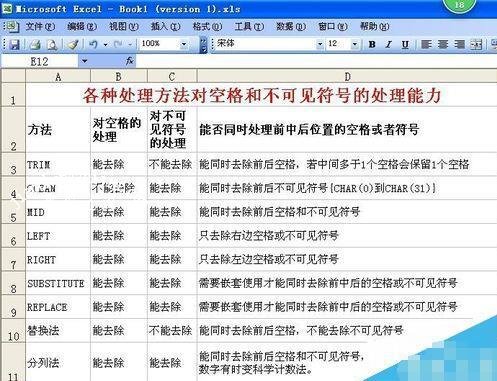This screenshot has width=497, height=381.
Task: Open the 100% zoom dropdown
Action: 184,44
